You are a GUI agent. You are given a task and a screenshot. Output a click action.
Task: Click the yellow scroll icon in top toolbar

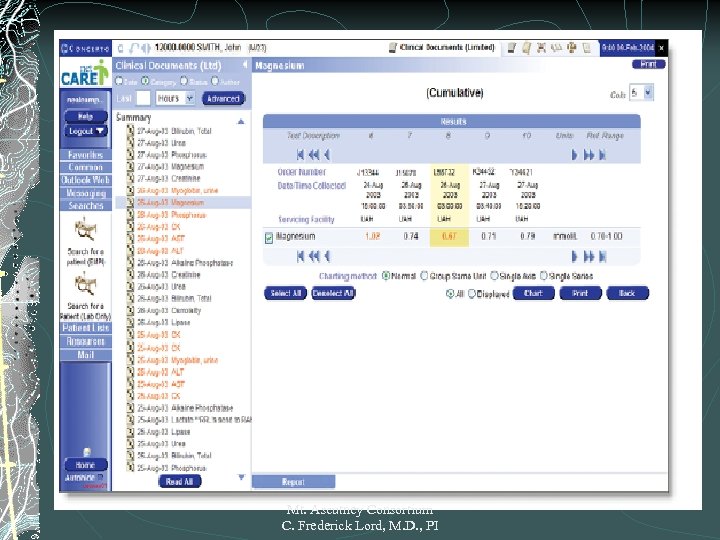pyautogui.click(x=527, y=48)
